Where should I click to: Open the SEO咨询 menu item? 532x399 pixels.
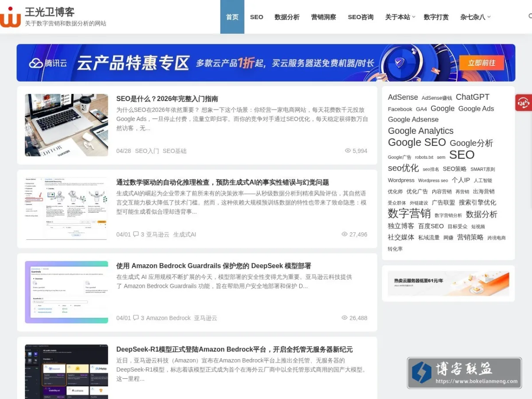[360, 17]
